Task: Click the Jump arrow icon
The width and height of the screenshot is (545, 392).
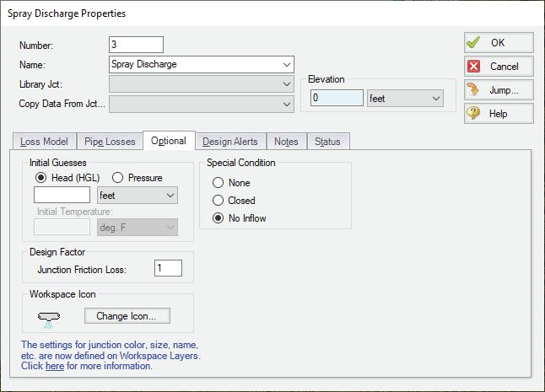Action: click(x=474, y=90)
